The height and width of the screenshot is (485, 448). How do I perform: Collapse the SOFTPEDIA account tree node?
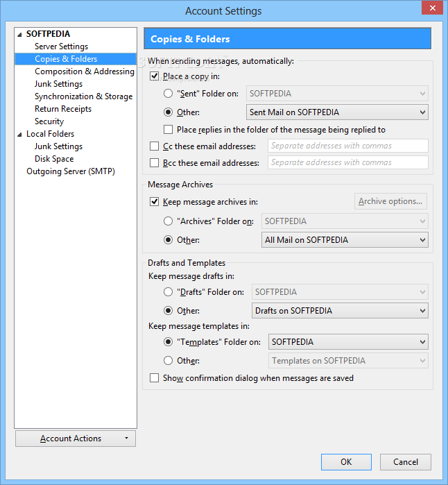pyautogui.click(x=20, y=34)
